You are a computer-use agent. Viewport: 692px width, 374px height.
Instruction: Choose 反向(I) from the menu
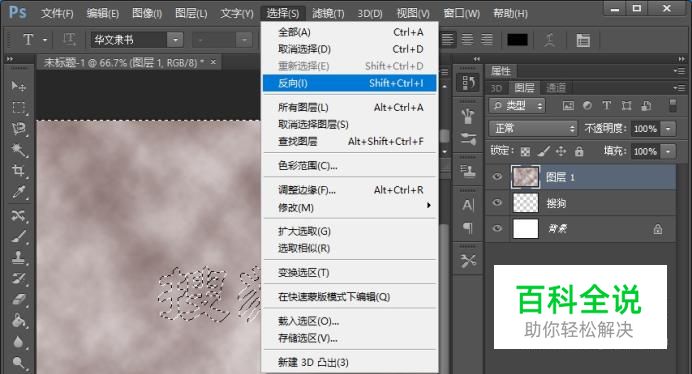coord(350,83)
